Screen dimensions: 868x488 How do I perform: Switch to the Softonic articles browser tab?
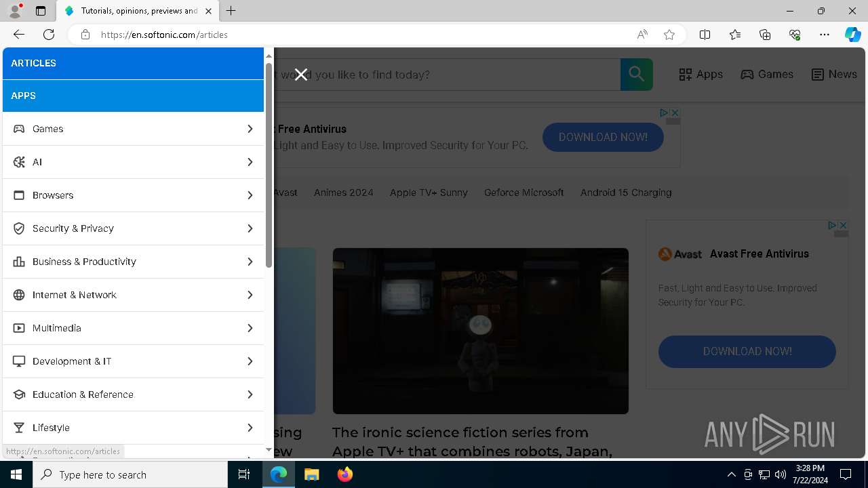click(138, 11)
